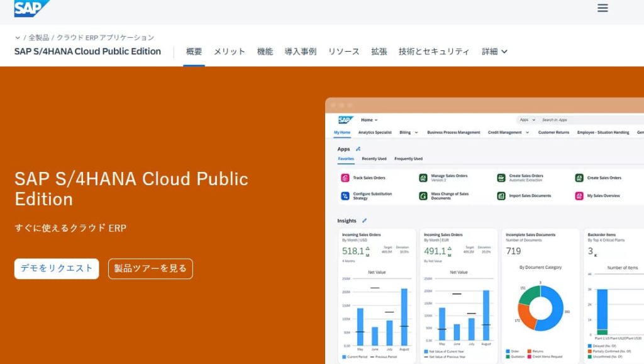Click Configure Substitution Strategy app icon
This screenshot has width=644, height=364.
(345, 196)
